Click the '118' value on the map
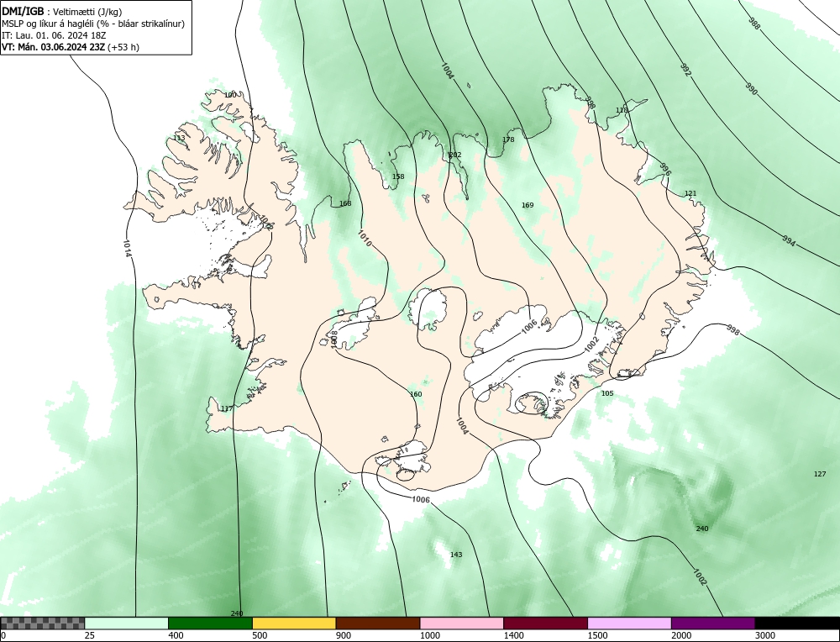The width and height of the screenshot is (840, 642). (622, 110)
